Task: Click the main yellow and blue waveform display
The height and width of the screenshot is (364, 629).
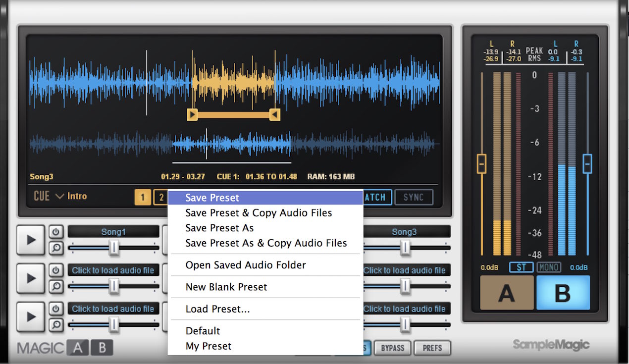Action: pyautogui.click(x=234, y=83)
